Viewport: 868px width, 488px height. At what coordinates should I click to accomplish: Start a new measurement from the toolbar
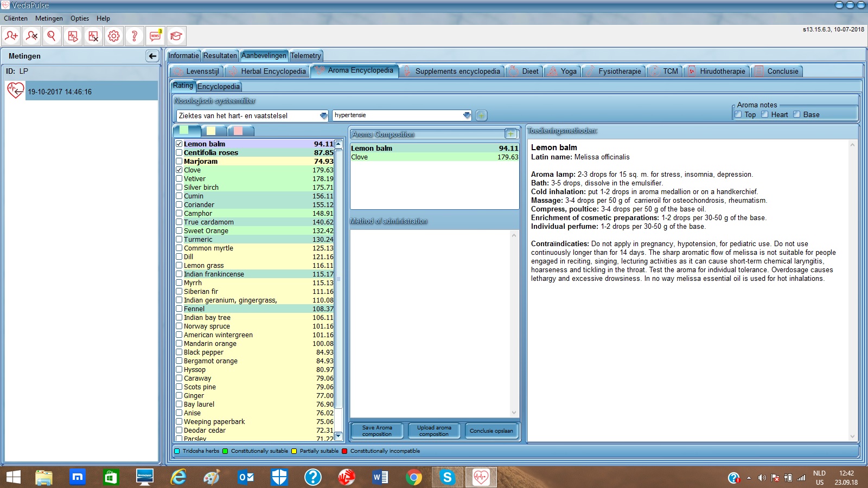[73, 36]
